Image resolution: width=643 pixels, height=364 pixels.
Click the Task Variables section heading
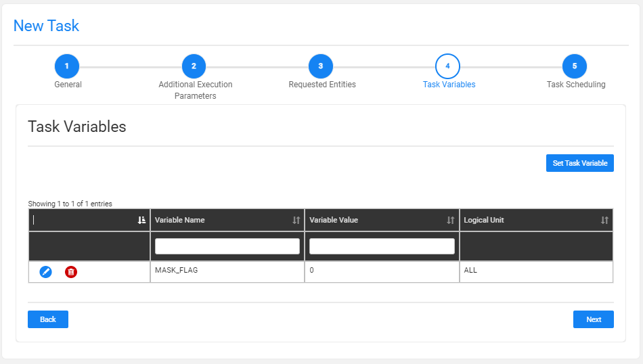tap(77, 127)
